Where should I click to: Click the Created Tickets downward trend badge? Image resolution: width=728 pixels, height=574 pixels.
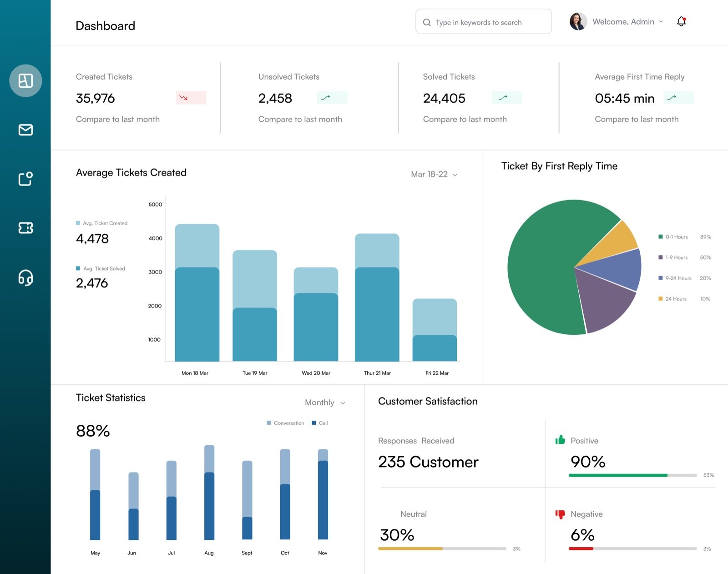(x=191, y=98)
